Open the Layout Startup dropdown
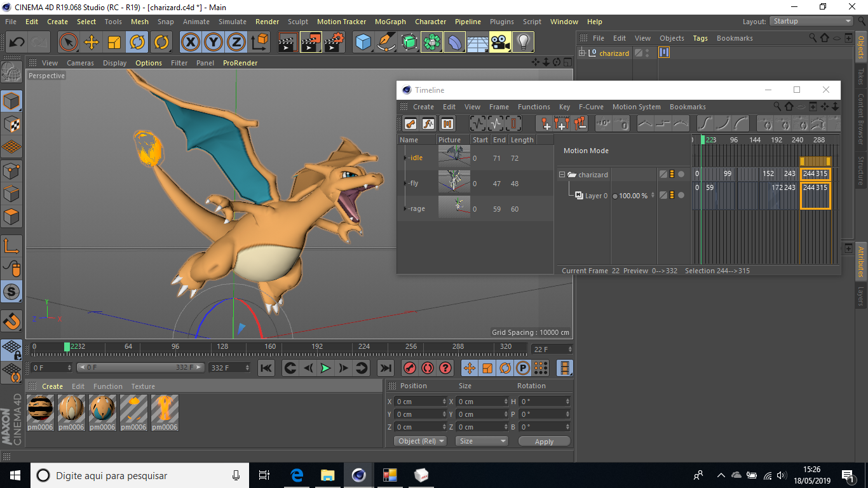The height and width of the screenshot is (488, 868). (811, 21)
